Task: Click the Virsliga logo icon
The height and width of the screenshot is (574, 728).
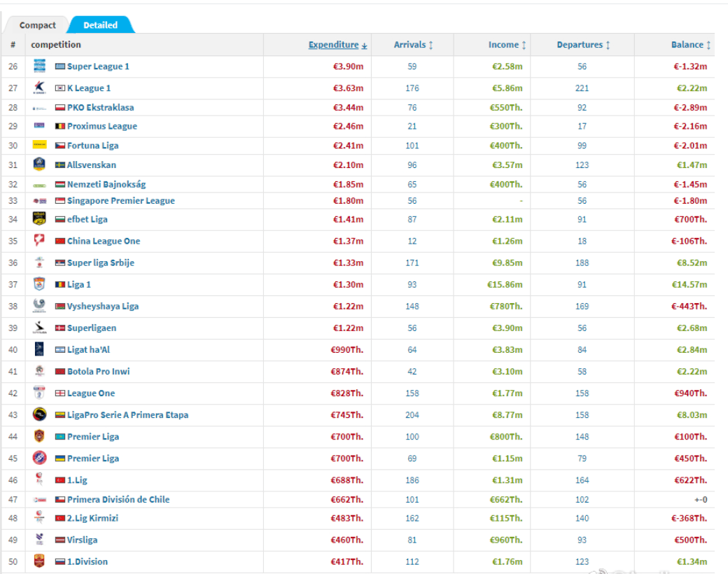Action: pyautogui.click(x=39, y=539)
